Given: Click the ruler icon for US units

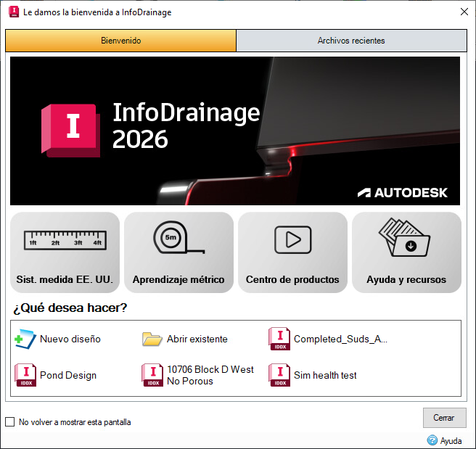Looking at the screenshot, I should coord(65,240).
